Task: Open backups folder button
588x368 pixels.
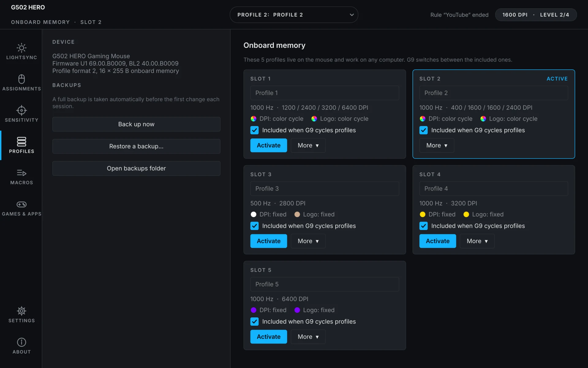Action: click(x=136, y=168)
